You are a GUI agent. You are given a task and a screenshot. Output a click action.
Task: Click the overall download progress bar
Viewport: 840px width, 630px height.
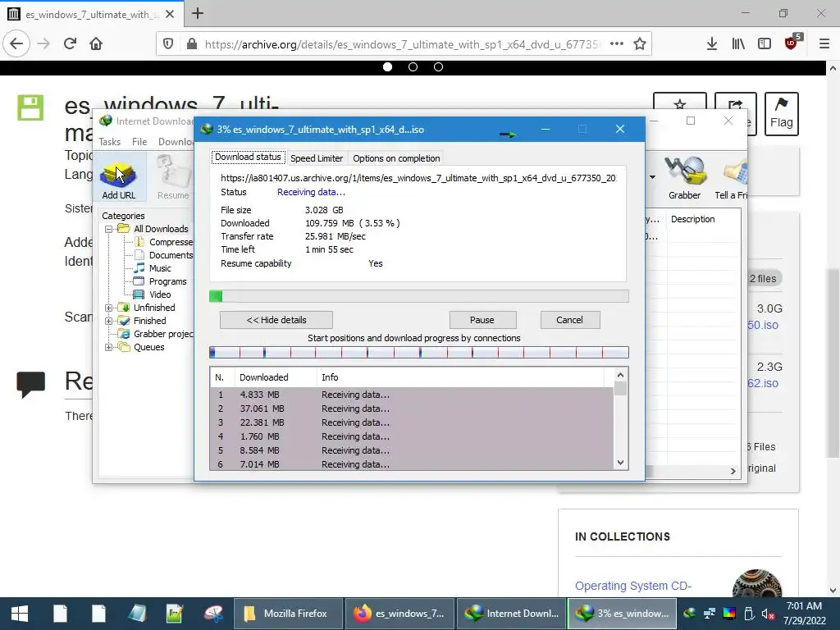pos(419,296)
